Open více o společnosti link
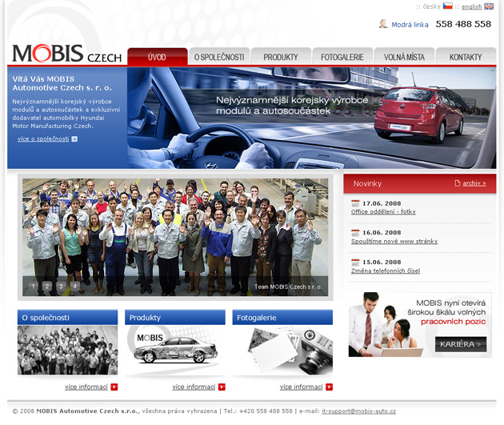 (x=43, y=139)
